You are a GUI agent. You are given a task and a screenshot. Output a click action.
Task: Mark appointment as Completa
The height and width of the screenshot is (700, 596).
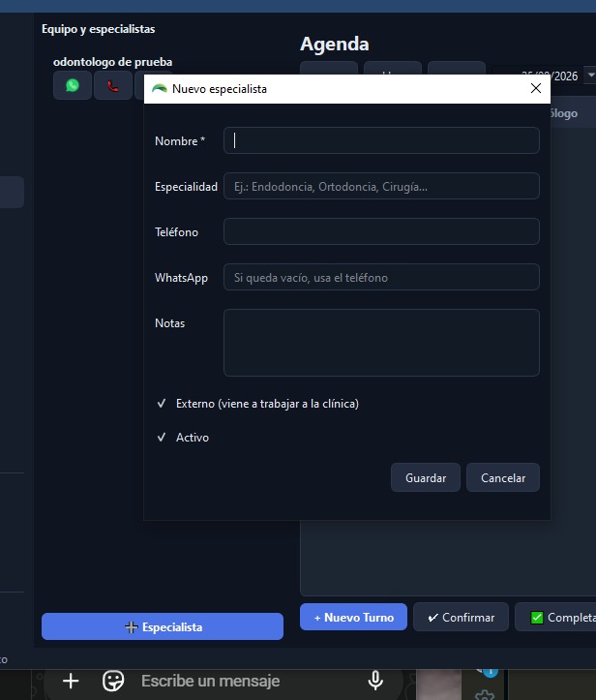click(556, 618)
